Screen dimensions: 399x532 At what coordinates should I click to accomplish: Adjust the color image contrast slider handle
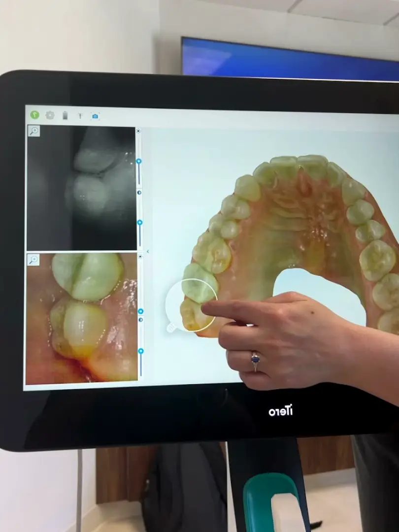(141, 351)
